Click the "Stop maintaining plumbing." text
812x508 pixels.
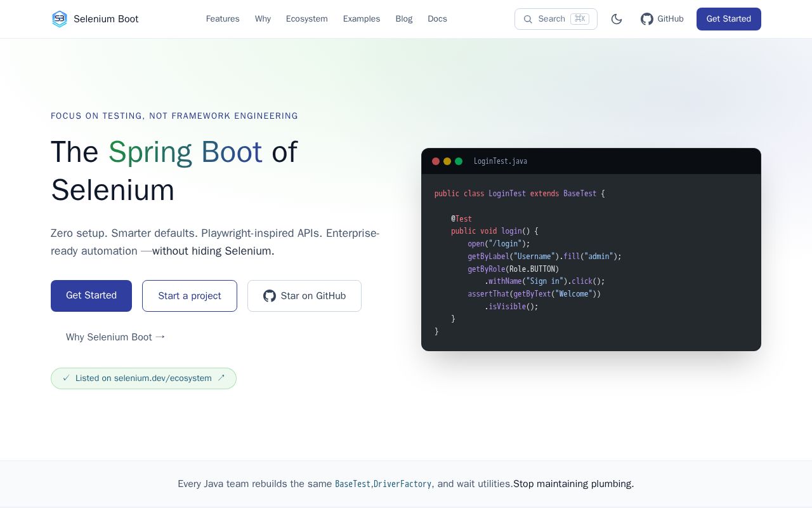point(573,484)
